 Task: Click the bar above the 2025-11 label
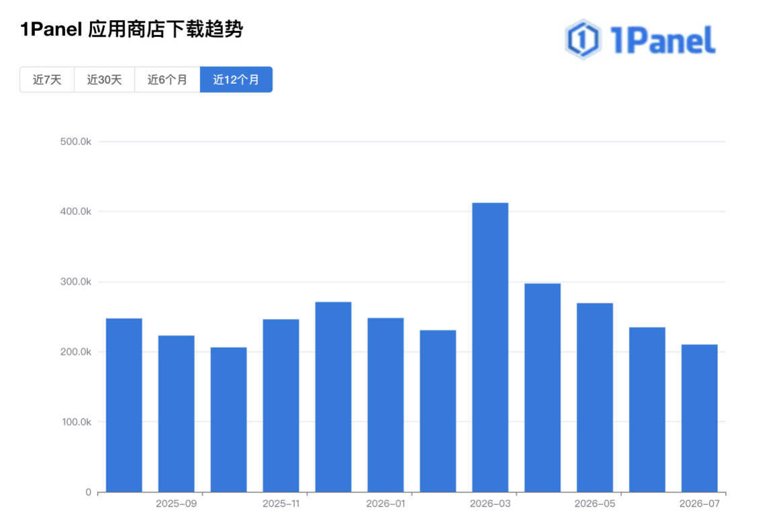(x=281, y=406)
